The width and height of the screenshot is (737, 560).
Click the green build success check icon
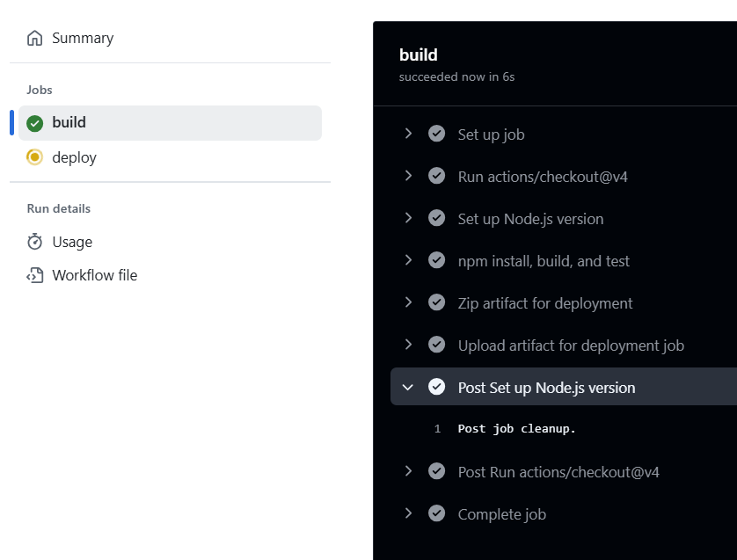(x=35, y=123)
